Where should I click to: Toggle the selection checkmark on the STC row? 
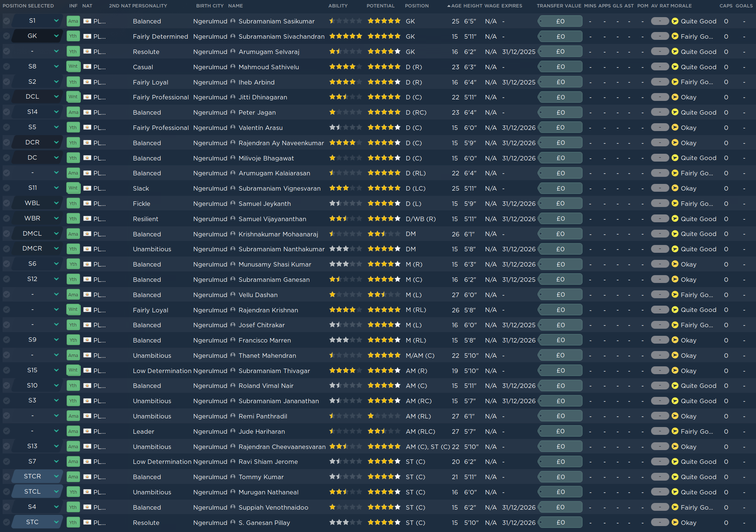click(x=6, y=522)
